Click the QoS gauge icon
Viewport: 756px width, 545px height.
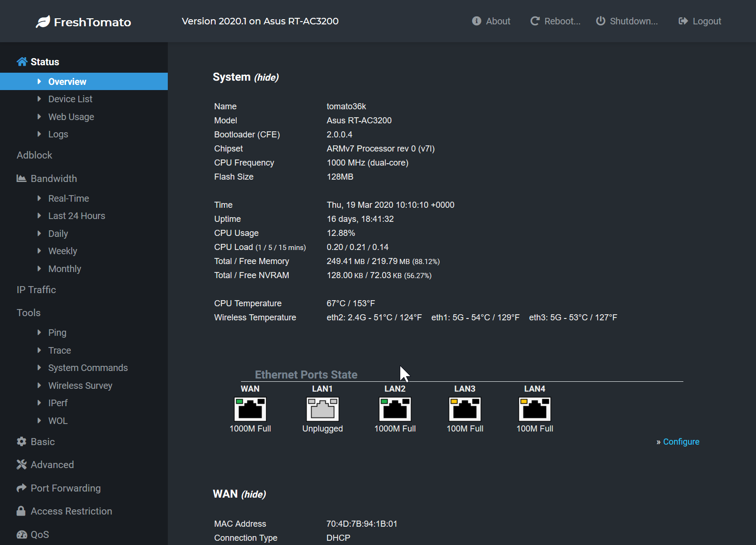21,534
